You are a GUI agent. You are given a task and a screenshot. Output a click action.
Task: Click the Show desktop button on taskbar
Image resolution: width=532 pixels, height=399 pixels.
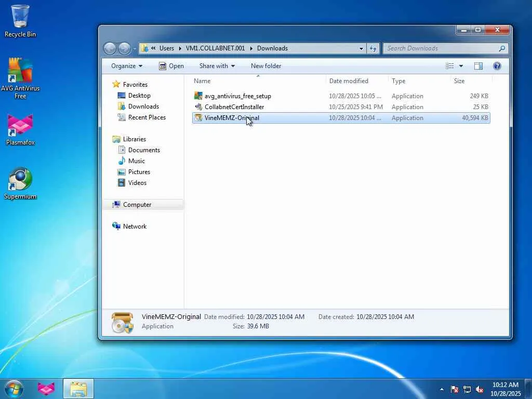pyautogui.click(x=528, y=389)
